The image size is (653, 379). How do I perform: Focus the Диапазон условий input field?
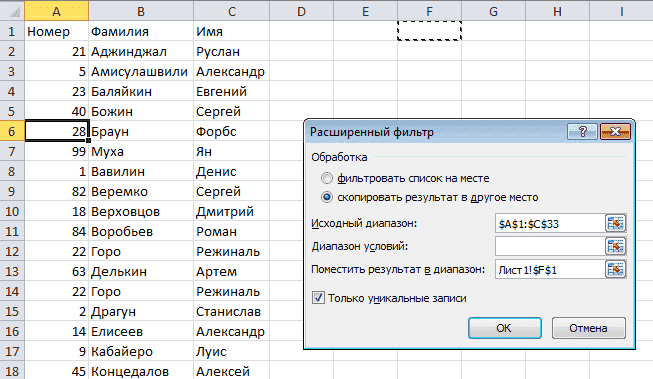(550, 247)
